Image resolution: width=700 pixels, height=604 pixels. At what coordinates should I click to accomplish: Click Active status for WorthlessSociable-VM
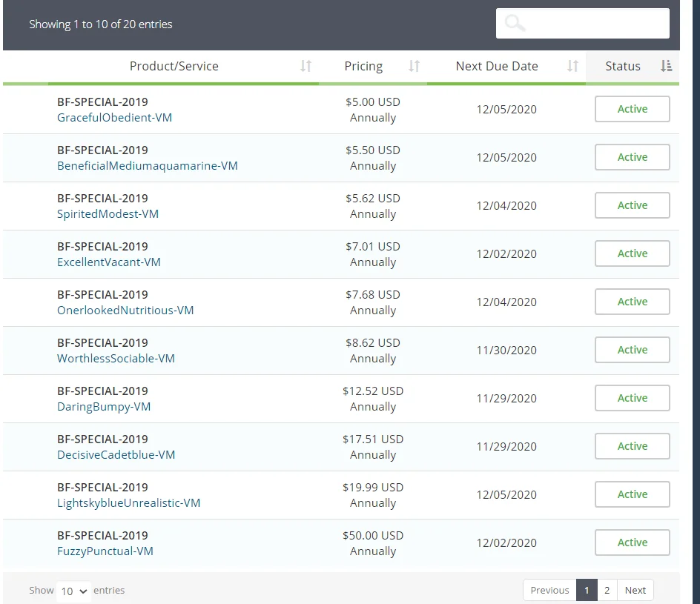[x=632, y=350]
